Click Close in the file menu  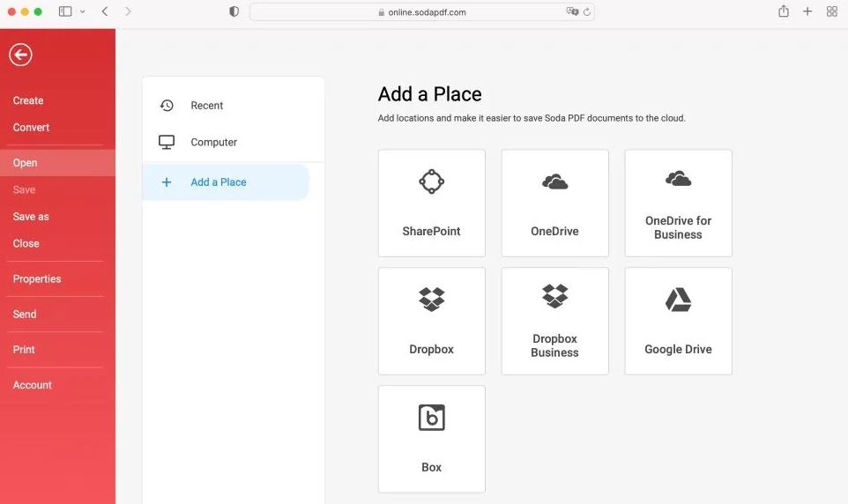26,244
